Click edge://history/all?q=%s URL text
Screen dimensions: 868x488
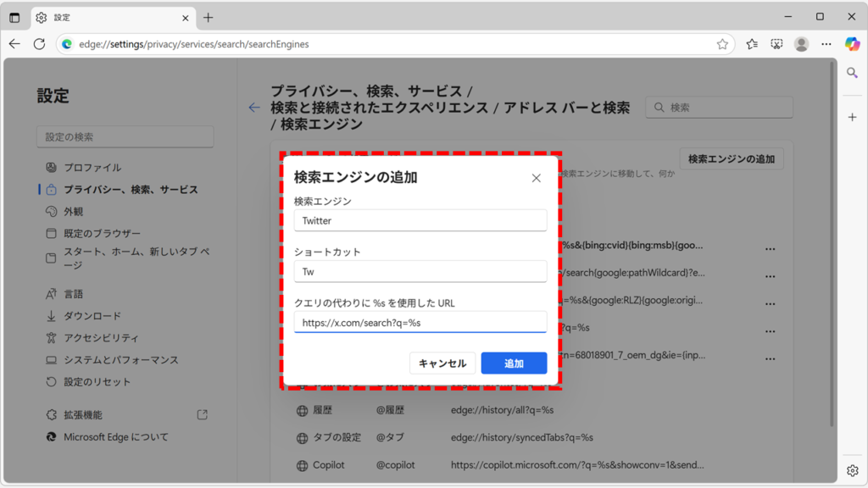point(502,410)
